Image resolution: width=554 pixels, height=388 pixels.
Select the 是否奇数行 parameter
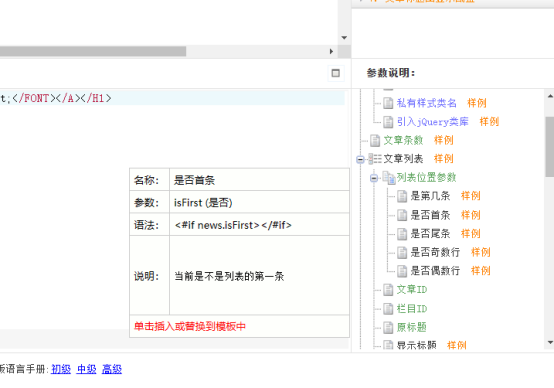pos(435,252)
